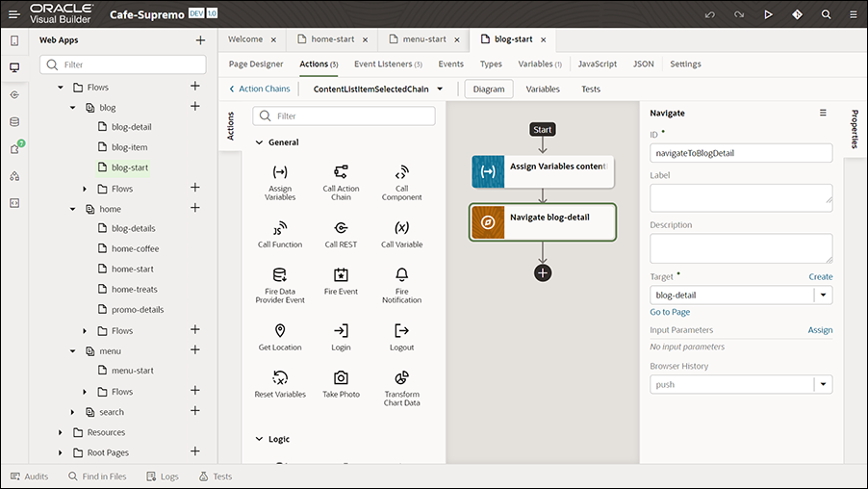Viewport: 868px width, 489px height.
Task: Add a new web app with plus
Action: 200,39
